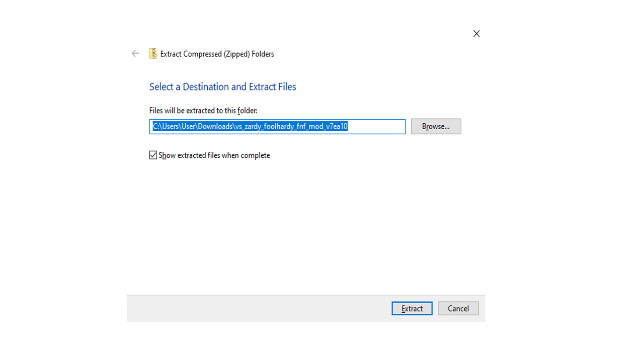644x362 pixels.
Task: Click the blank dialog area below the checkbox
Action: pos(302,226)
